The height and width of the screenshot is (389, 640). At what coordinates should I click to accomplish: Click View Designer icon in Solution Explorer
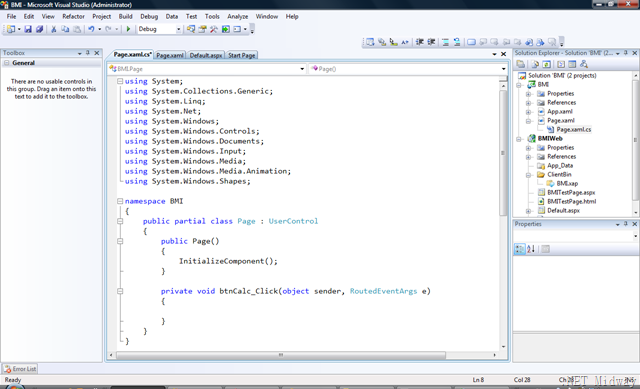tap(572, 64)
